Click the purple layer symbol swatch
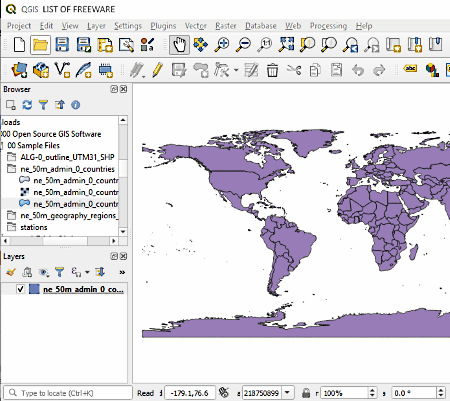Image resolution: width=450 pixels, height=401 pixels. (x=34, y=289)
